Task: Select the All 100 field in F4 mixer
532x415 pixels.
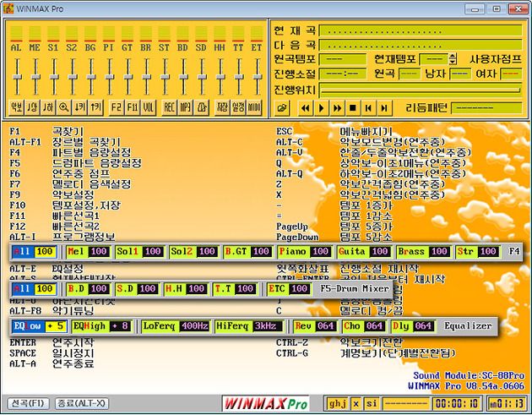Action: (35, 252)
